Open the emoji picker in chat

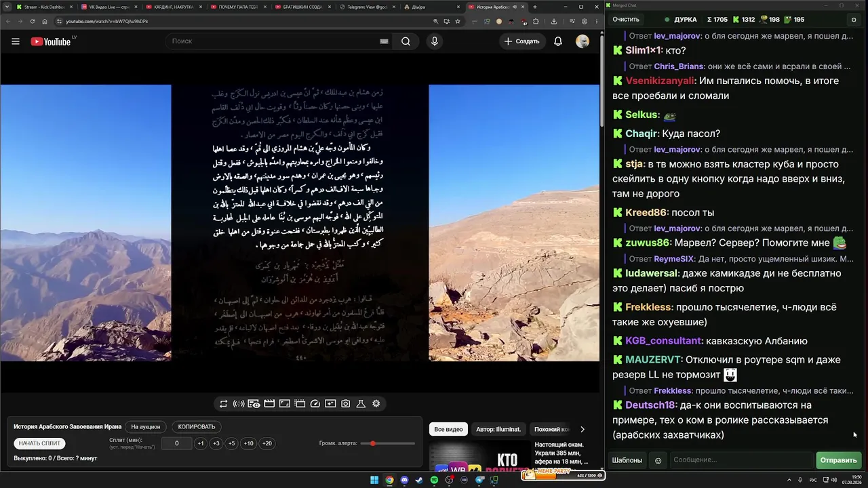coord(658,461)
